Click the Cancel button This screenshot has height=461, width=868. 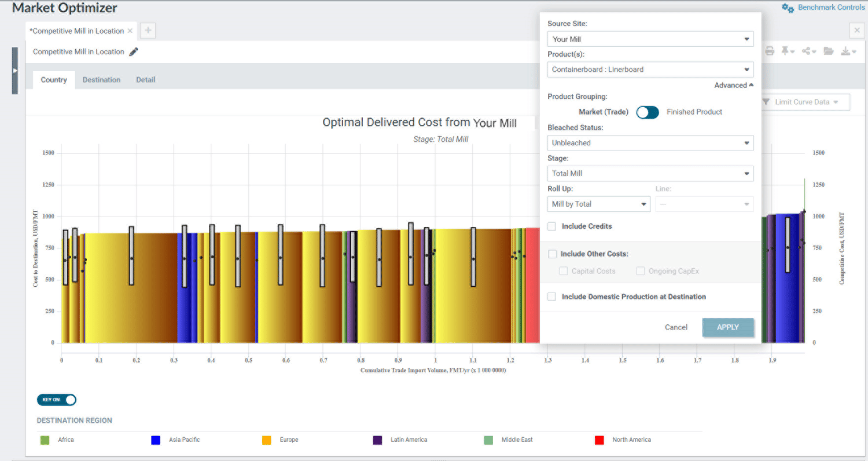[676, 327]
